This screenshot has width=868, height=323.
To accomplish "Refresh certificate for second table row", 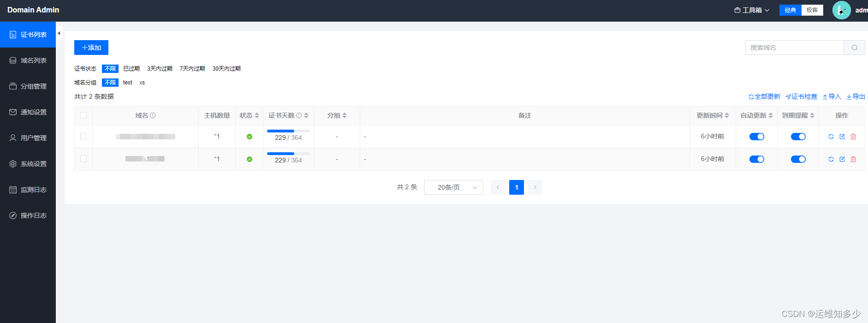I will (x=831, y=159).
